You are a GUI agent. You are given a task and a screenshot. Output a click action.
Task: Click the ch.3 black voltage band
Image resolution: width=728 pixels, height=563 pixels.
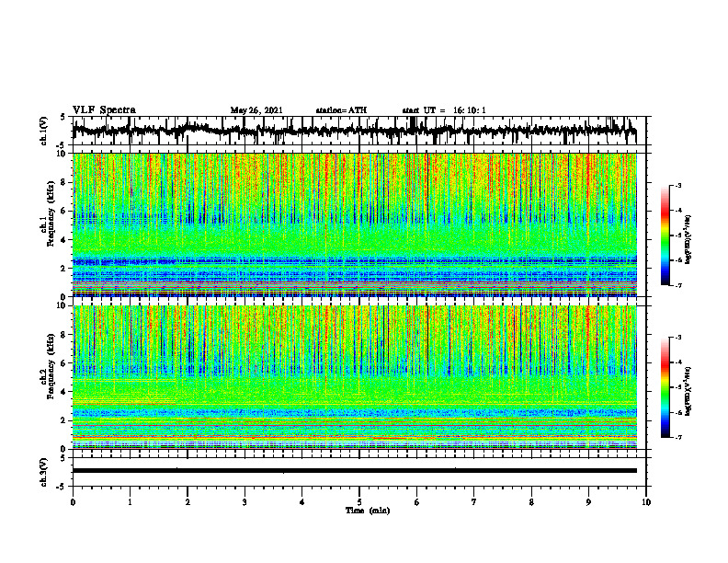click(354, 471)
